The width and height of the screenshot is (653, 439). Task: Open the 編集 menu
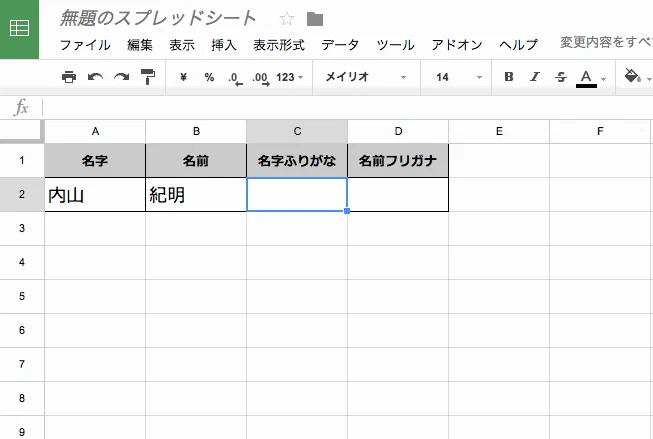click(140, 45)
